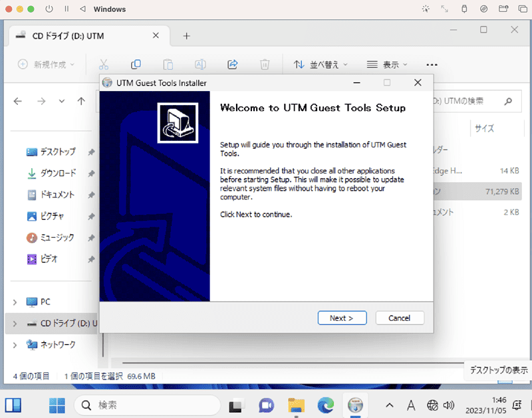The width and height of the screenshot is (532, 418).
Task: Expand the ネットワーク tree node
Action: [15, 345]
